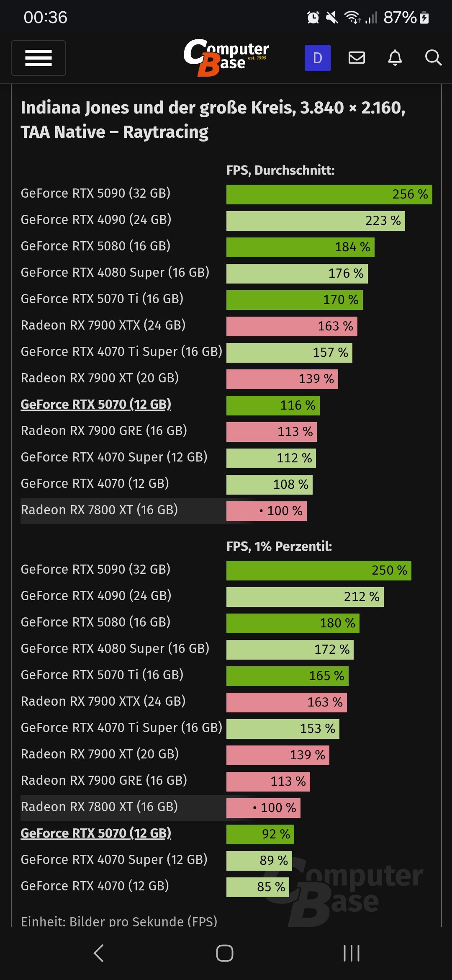Select Radeon RX 7800 XT row in Perzentil

click(160, 807)
